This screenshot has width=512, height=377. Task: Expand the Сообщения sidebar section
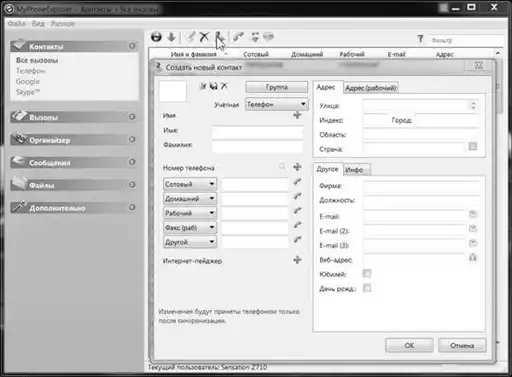click(132, 162)
